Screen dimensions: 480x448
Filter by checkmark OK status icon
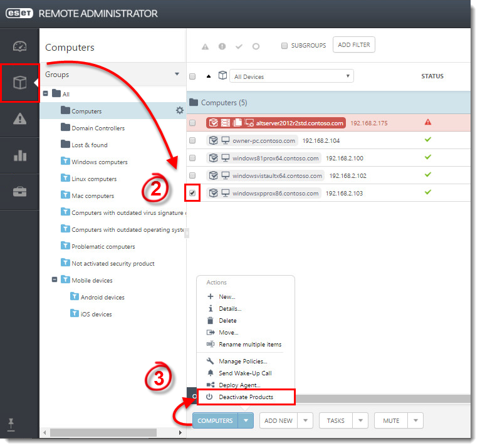[x=239, y=46]
